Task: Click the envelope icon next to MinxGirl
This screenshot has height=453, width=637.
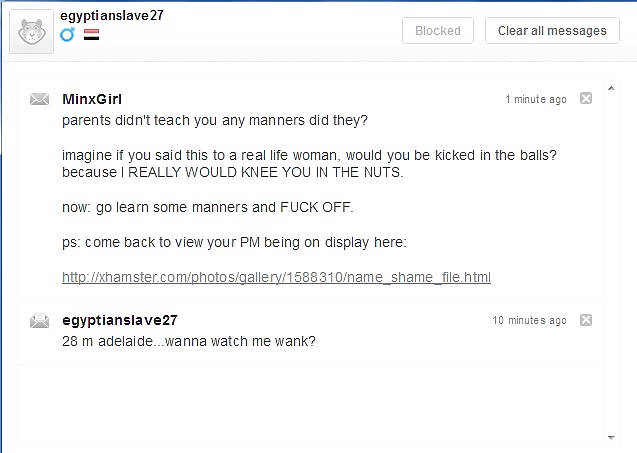Action: 39,99
